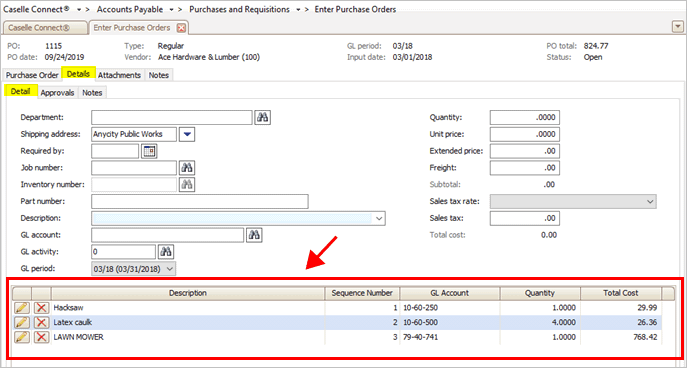Click Inventory number lookup binoculars icon
Viewport: 687px width, 368px height.
coord(187,184)
